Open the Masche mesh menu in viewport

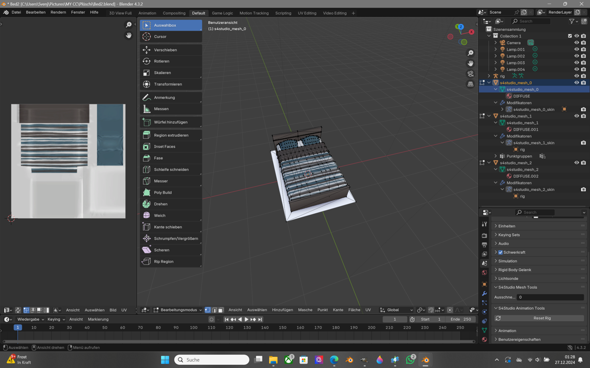(x=305, y=310)
